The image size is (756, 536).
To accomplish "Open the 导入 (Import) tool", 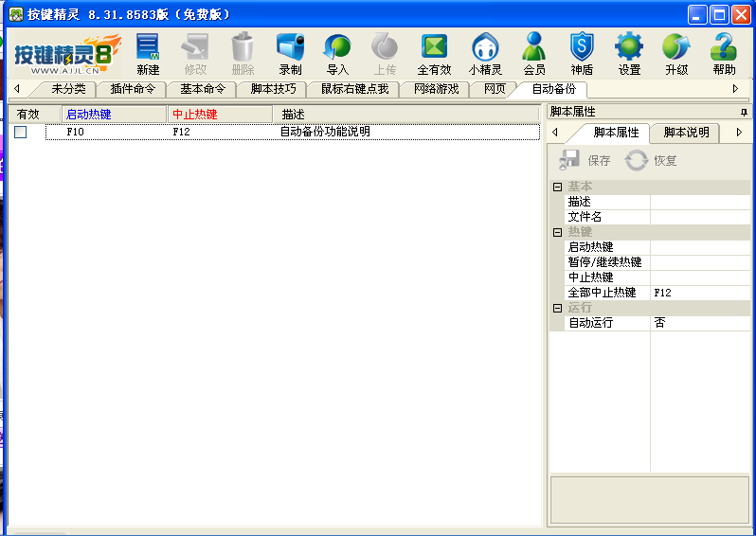I will pos(337,54).
